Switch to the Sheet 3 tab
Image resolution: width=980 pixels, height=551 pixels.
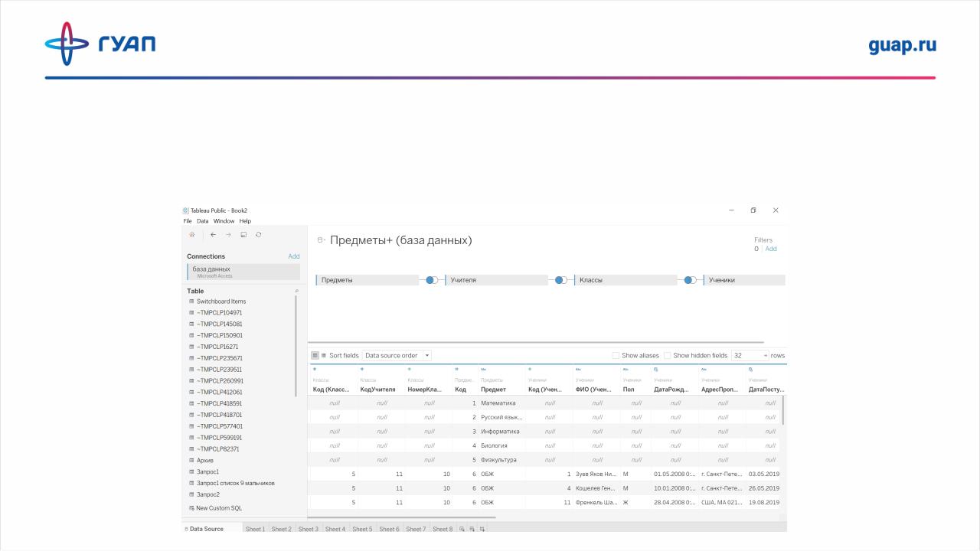tap(308, 529)
